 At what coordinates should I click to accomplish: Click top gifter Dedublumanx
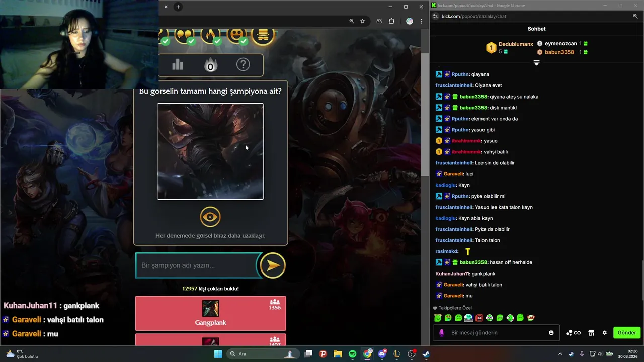click(516, 44)
